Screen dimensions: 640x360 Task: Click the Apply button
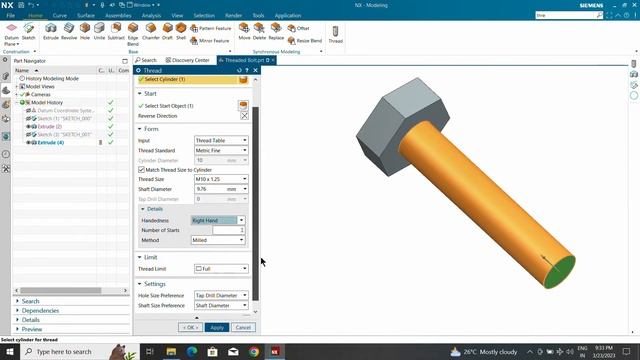(x=217, y=327)
